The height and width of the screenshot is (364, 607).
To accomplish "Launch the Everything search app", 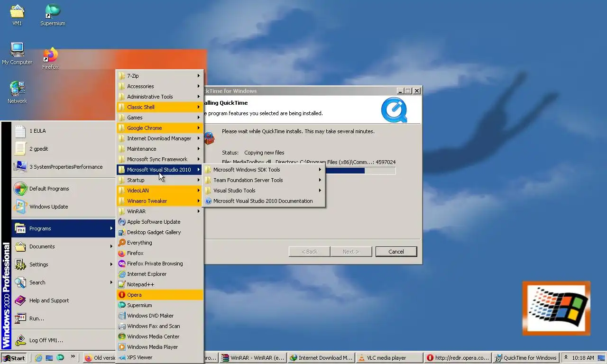I will pos(160,243).
